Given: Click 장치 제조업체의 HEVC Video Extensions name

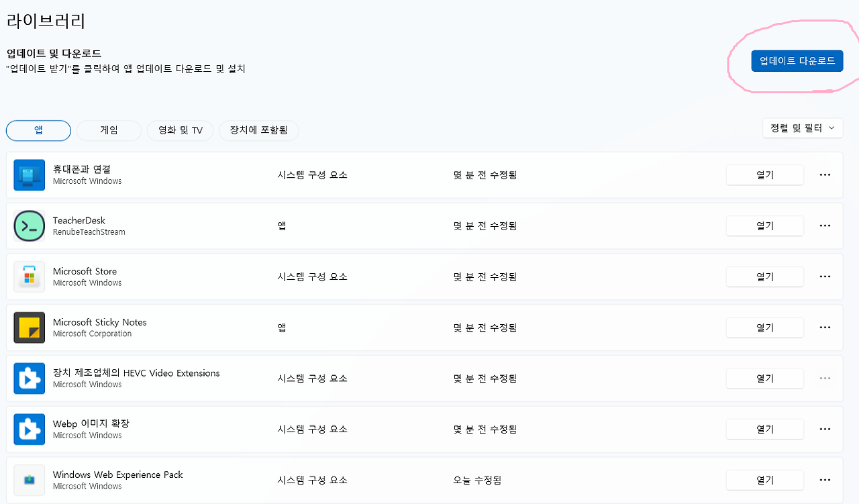Looking at the screenshot, I should click(136, 373).
